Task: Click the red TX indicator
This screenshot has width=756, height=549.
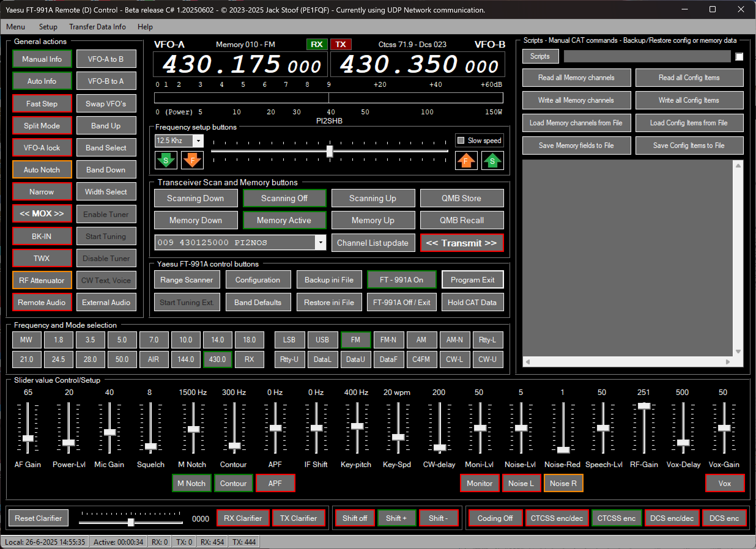Action: [x=340, y=44]
